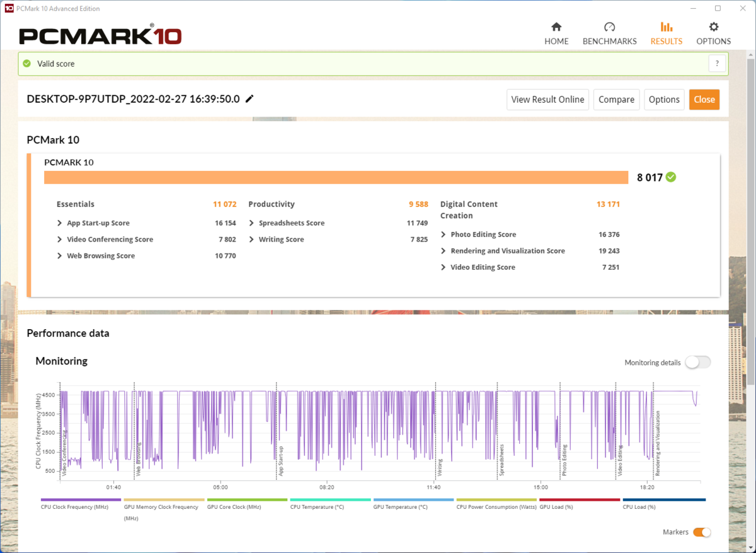Select CPU Load legend item

(x=663, y=503)
